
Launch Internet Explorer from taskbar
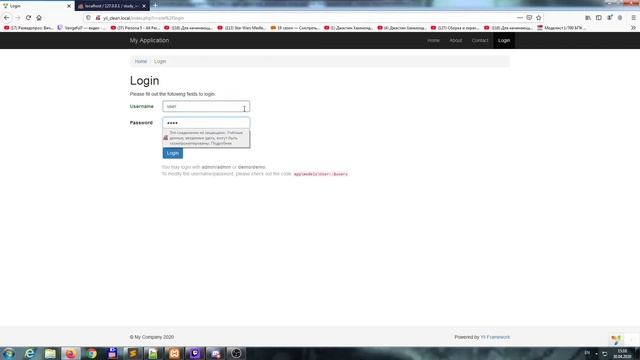(30, 353)
